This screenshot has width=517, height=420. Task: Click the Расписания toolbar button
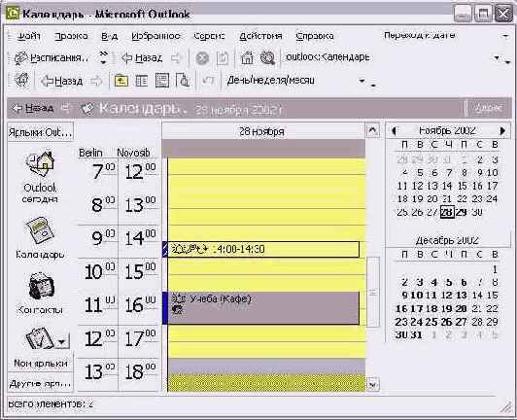click(52, 58)
